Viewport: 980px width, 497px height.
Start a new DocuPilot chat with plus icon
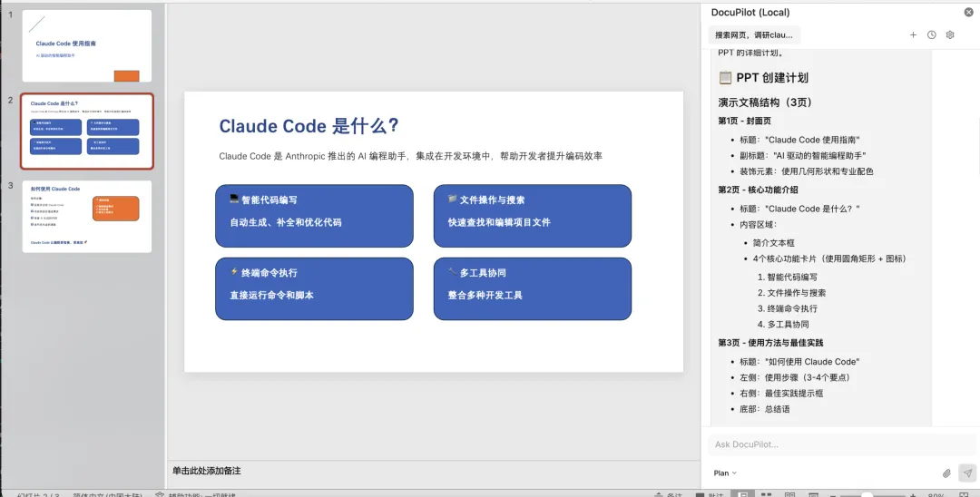[913, 35]
